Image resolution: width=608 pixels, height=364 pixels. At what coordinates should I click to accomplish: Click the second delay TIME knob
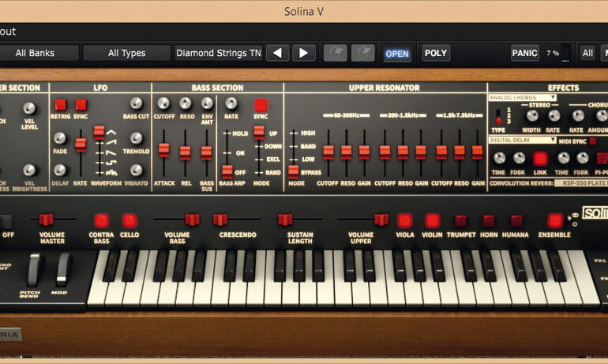(563, 158)
